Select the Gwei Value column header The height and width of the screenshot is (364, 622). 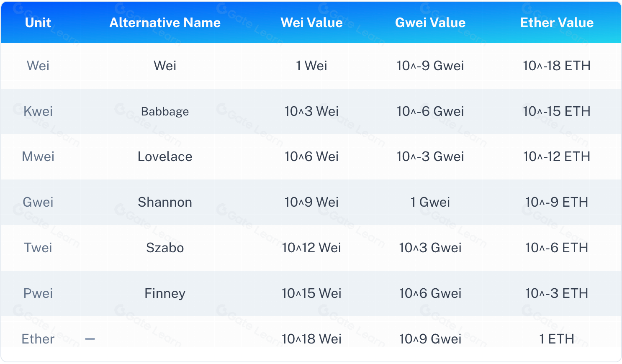[x=430, y=23]
